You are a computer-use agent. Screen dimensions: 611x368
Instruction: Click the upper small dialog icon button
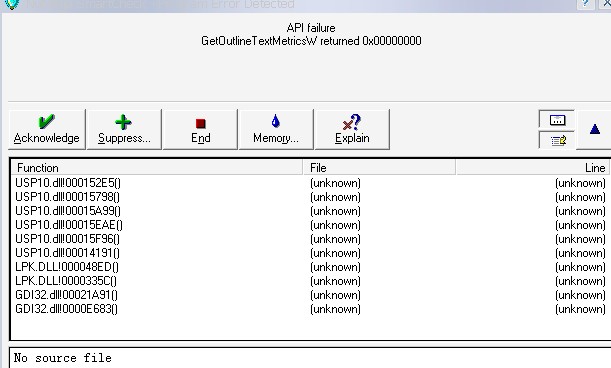tap(557, 120)
